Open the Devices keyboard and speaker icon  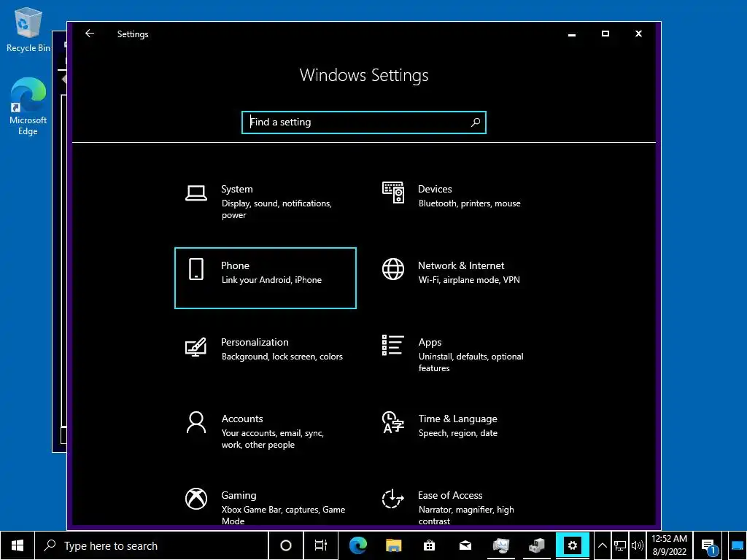pyautogui.click(x=393, y=192)
